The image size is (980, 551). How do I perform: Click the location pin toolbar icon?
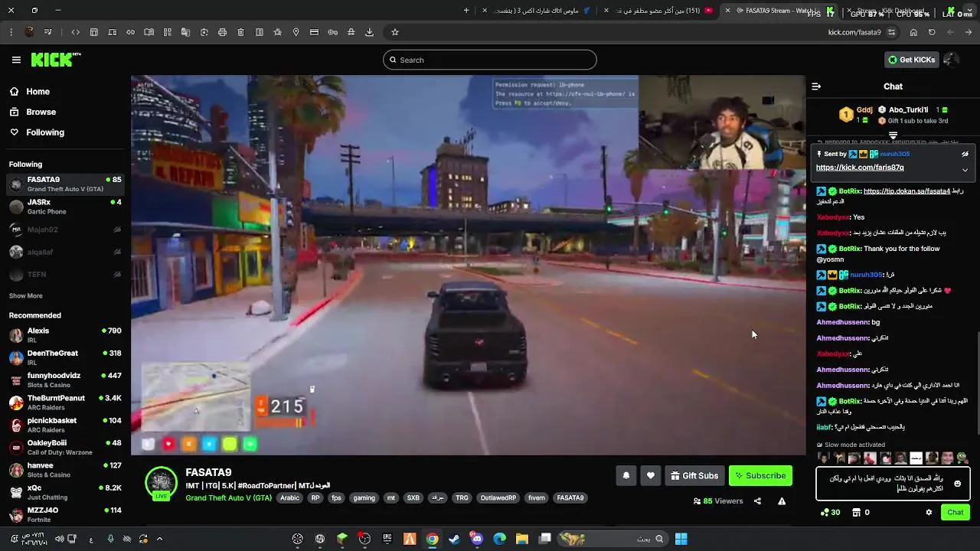[x=296, y=32]
